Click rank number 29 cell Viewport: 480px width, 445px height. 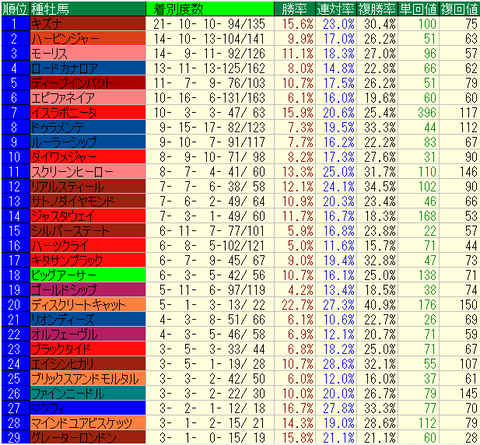pos(15,437)
